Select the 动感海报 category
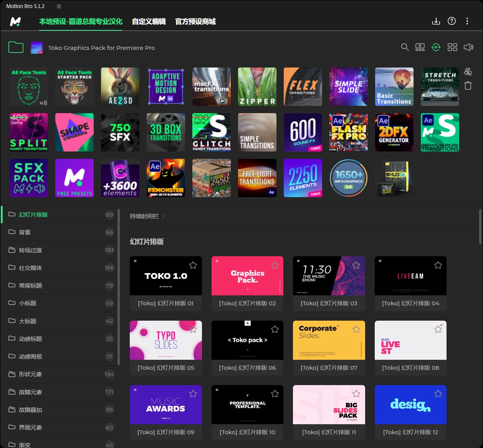 (x=59, y=357)
